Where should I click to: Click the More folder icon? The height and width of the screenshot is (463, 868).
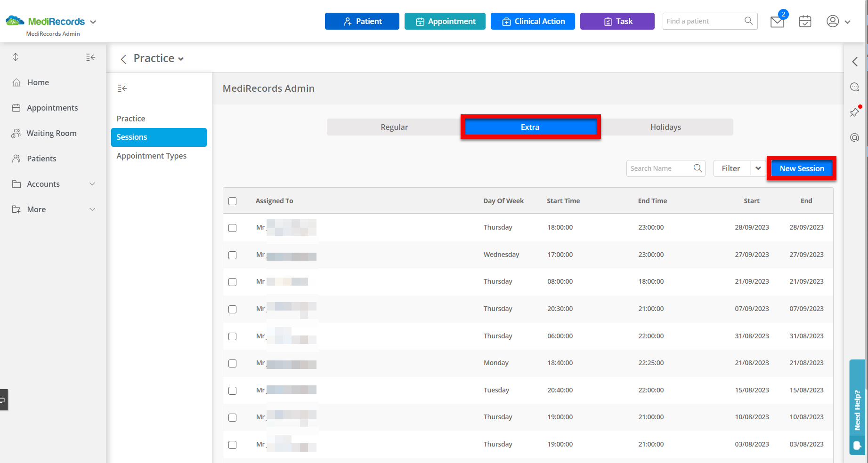click(x=16, y=209)
